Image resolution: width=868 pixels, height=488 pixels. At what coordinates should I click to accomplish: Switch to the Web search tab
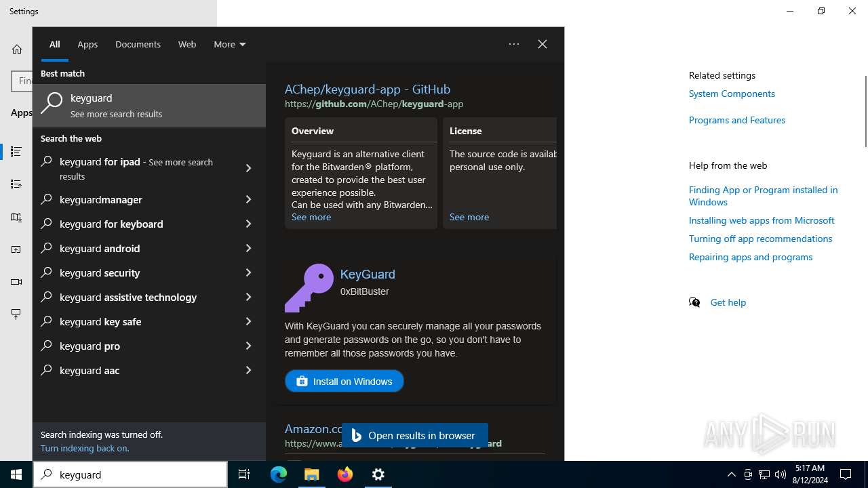(187, 44)
